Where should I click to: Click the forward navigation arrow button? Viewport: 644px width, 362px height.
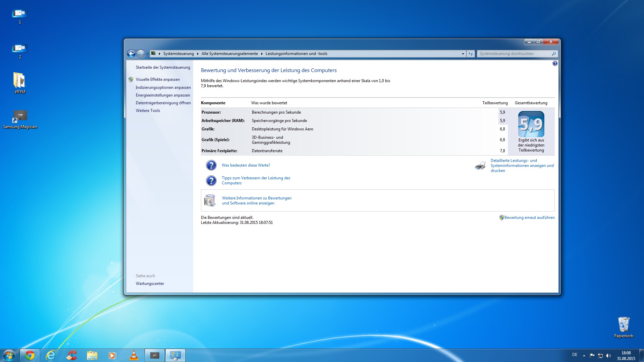click(141, 54)
